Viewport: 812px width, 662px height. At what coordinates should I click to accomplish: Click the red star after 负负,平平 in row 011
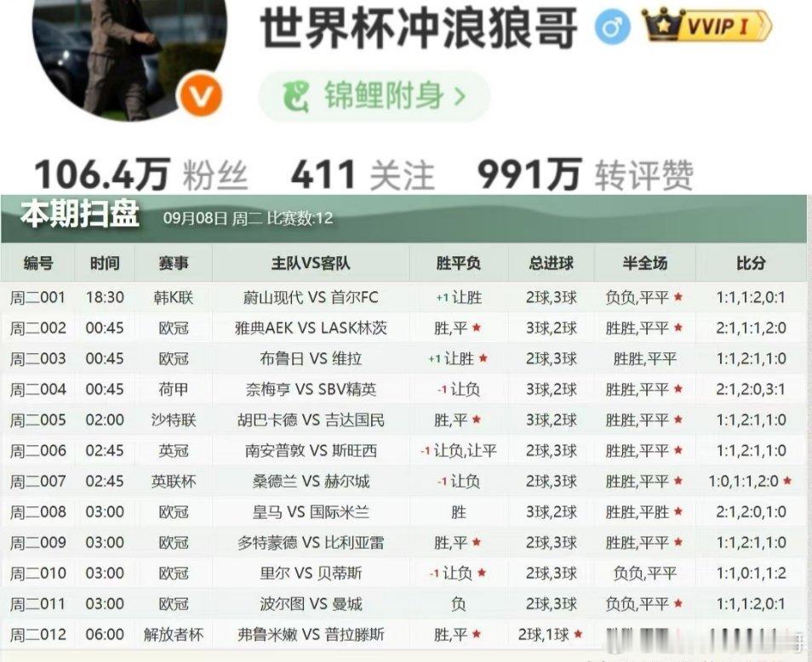click(x=678, y=603)
